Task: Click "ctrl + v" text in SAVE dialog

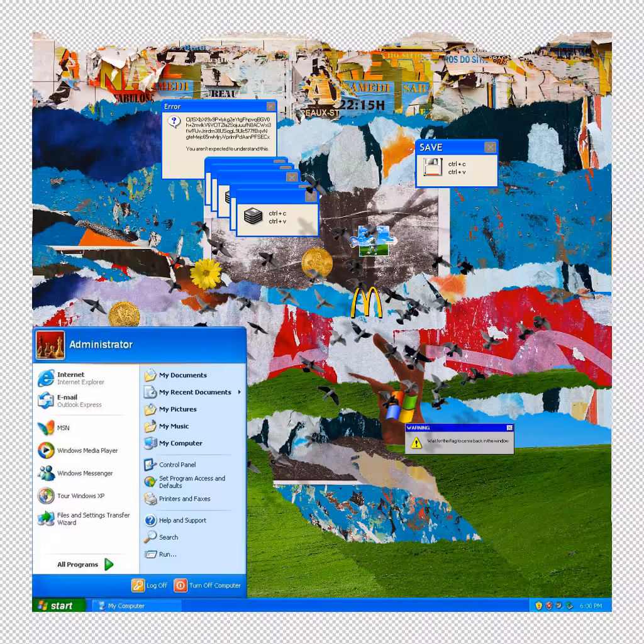Action: point(457,172)
